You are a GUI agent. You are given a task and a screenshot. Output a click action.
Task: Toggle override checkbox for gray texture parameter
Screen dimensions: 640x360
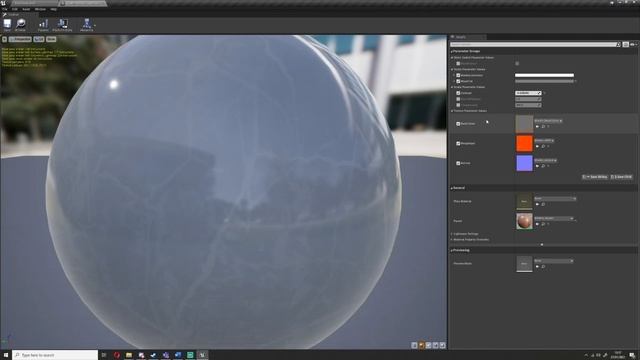(x=458, y=124)
